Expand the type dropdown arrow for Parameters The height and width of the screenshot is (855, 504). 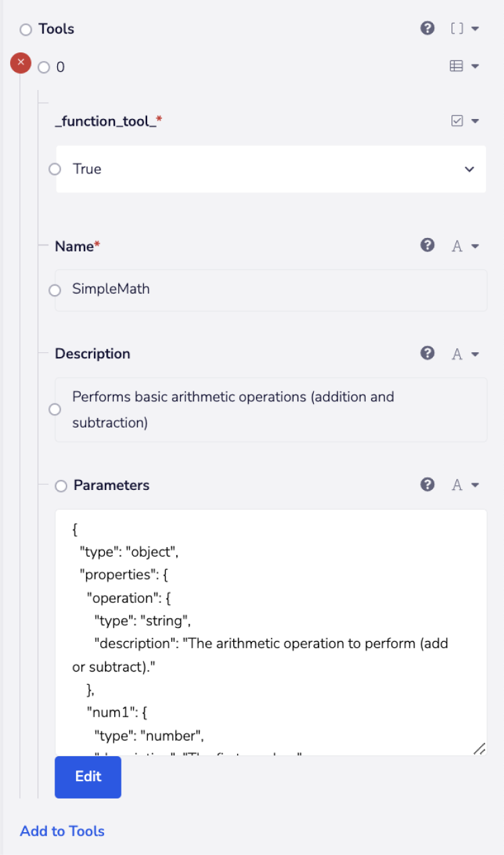[x=475, y=485]
